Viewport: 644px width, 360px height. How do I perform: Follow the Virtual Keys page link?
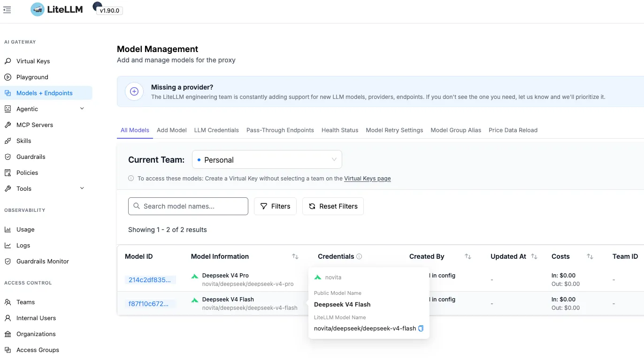[368, 179]
